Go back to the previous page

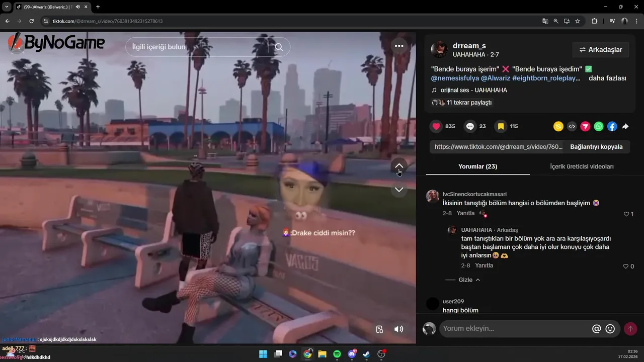pos(7,21)
